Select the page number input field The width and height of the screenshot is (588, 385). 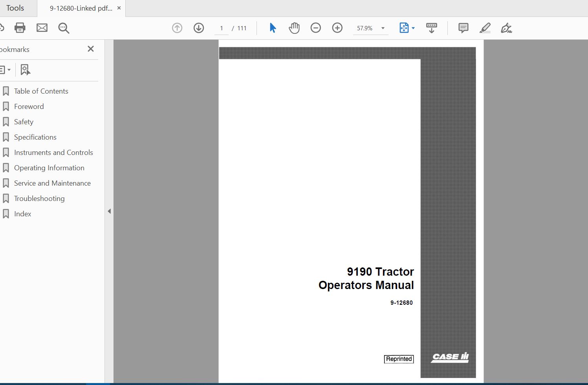pyautogui.click(x=222, y=28)
